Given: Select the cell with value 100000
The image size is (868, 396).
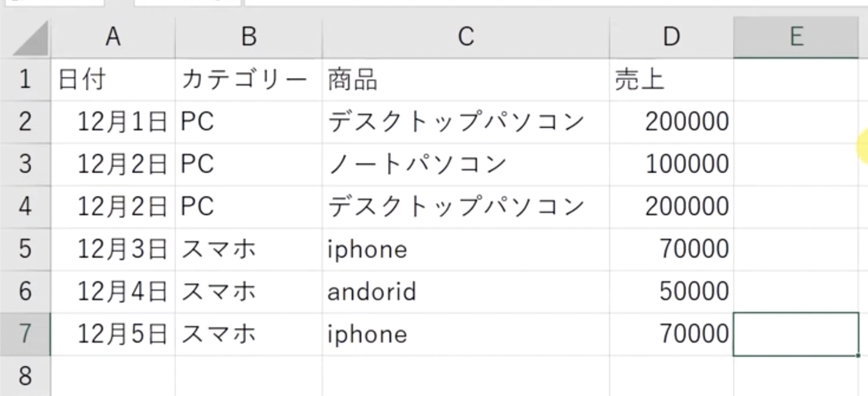Looking at the screenshot, I should [671, 164].
